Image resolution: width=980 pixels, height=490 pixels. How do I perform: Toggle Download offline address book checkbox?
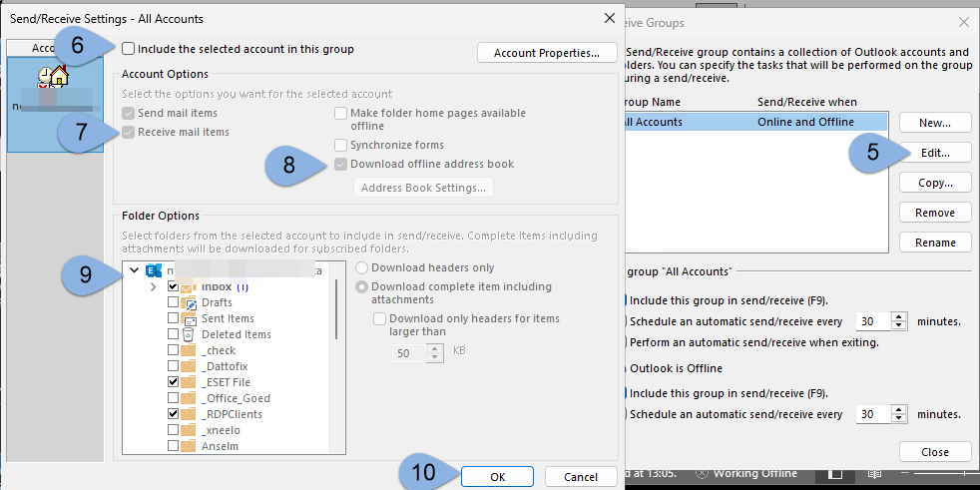click(340, 165)
